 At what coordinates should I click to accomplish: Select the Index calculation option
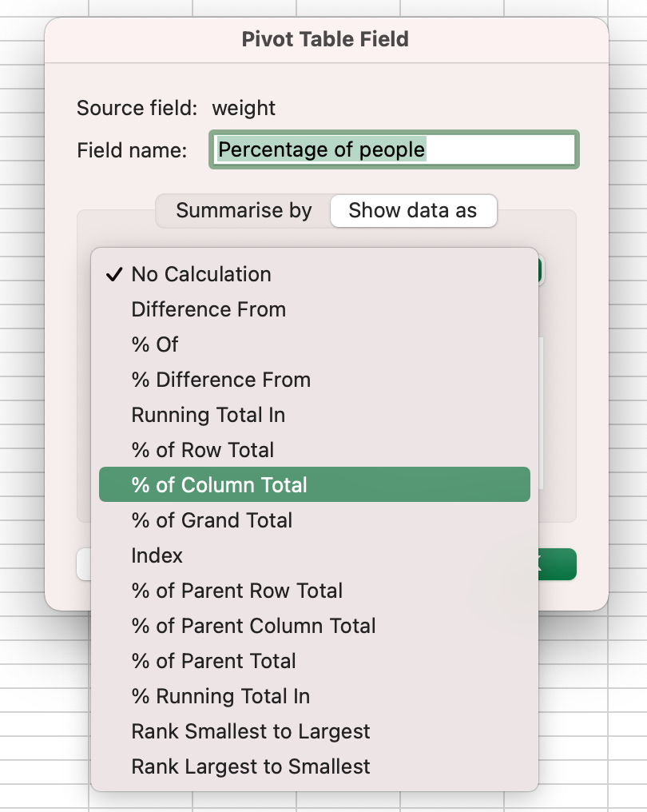(157, 555)
